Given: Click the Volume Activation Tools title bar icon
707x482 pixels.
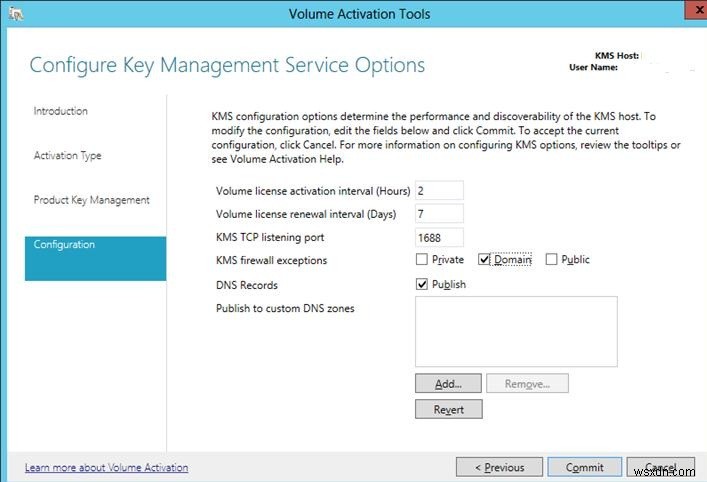Looking at the screenshot, I should 15,14.
